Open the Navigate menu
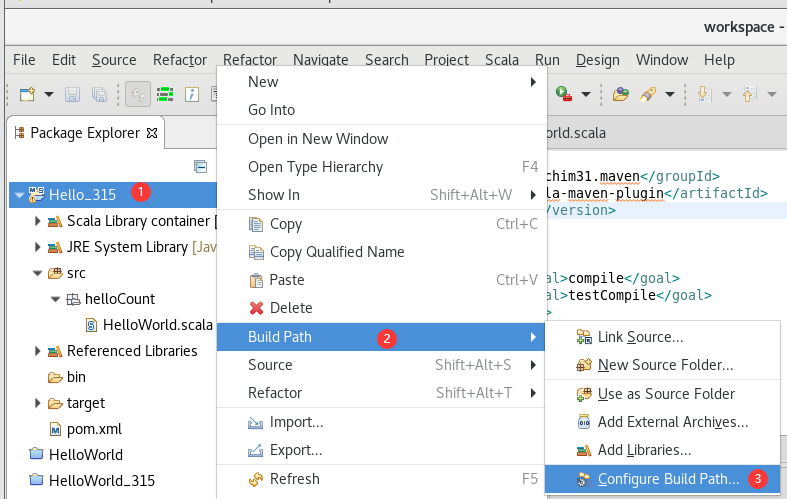Image resolution: width=787 pixels, height=499 pixels. coord(321,60)
